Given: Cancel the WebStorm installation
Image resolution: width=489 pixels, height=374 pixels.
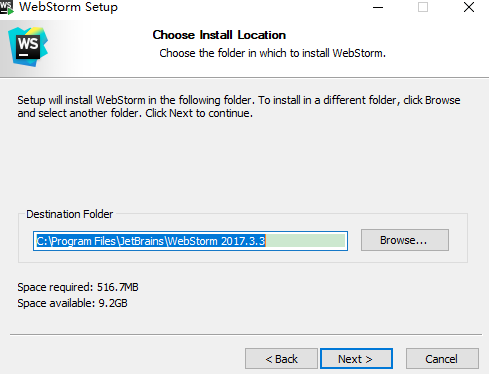Looking at the screenshot, I should click(442, 359).
